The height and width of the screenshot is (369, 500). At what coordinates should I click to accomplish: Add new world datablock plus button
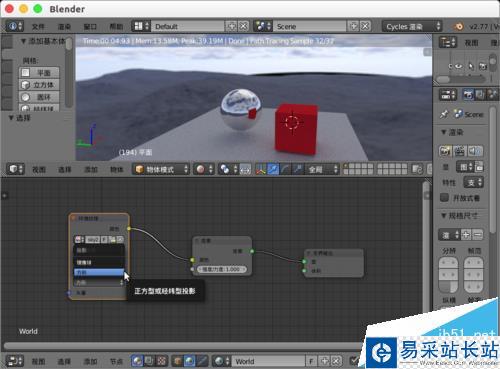click(323, 361)
